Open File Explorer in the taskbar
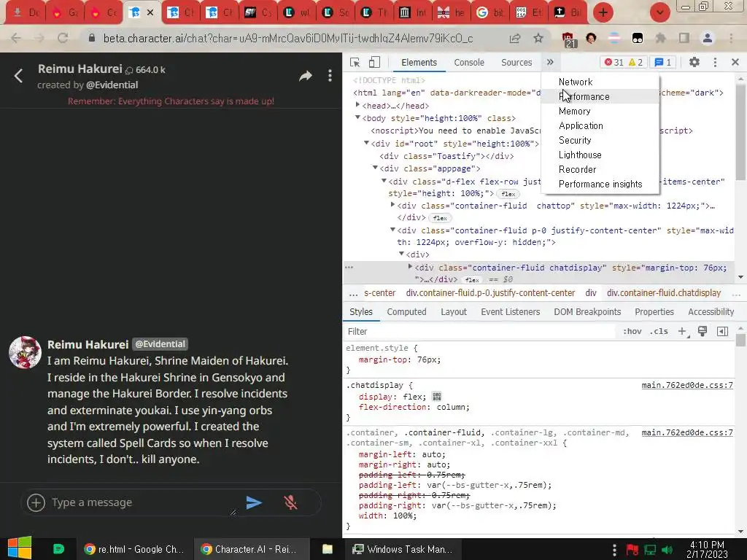Image resolution: width=747 pixels, height=560 pixels. [x=328, y=549]
